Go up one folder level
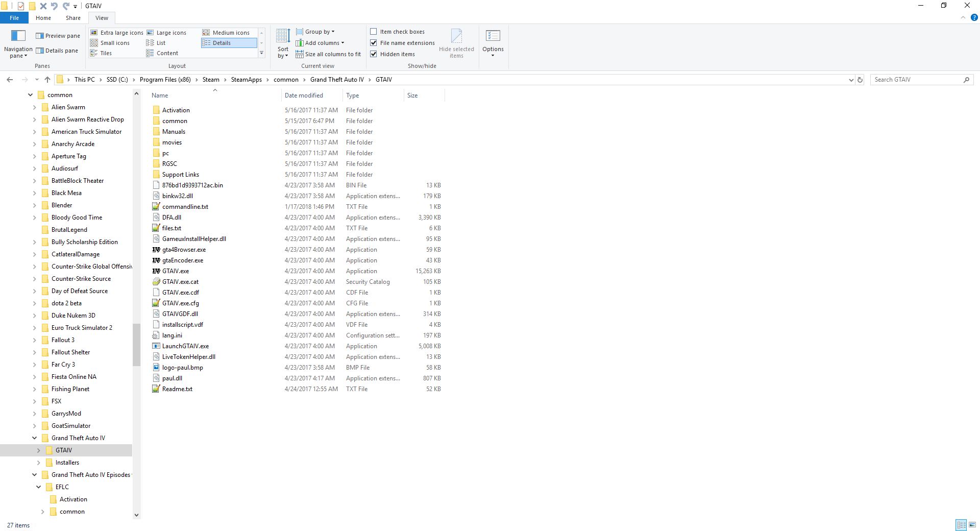 pyautogui.click(x=47, y=80)
